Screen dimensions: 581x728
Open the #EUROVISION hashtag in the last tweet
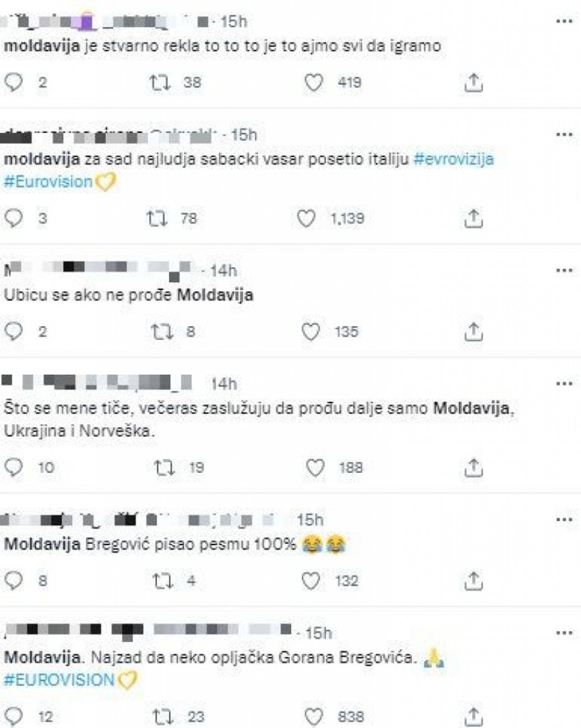[x=59, y=680]
